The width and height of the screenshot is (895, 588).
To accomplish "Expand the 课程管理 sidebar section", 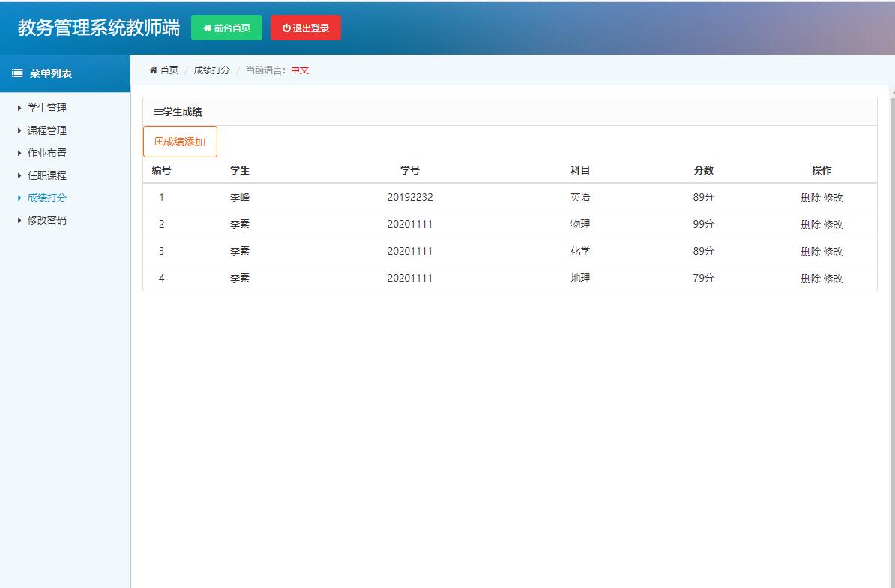I will pos(45,130).
